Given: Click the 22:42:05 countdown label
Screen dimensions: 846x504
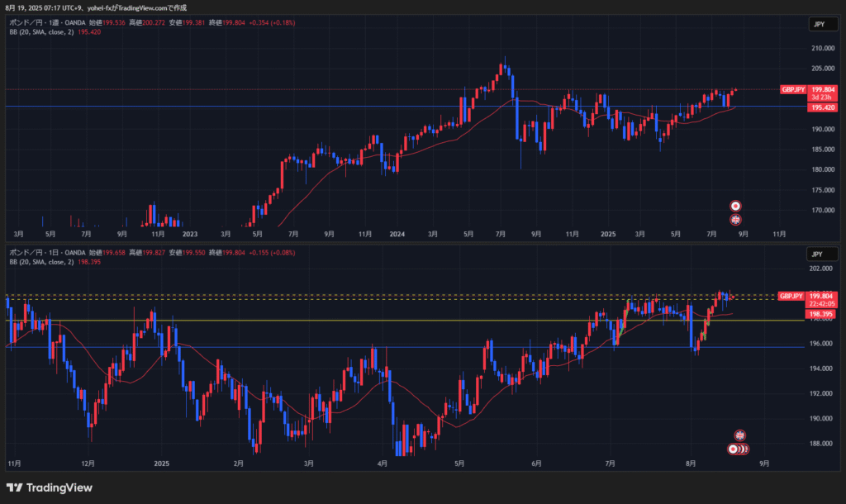Looking at the screenshot, I should (x=822, y=304).
